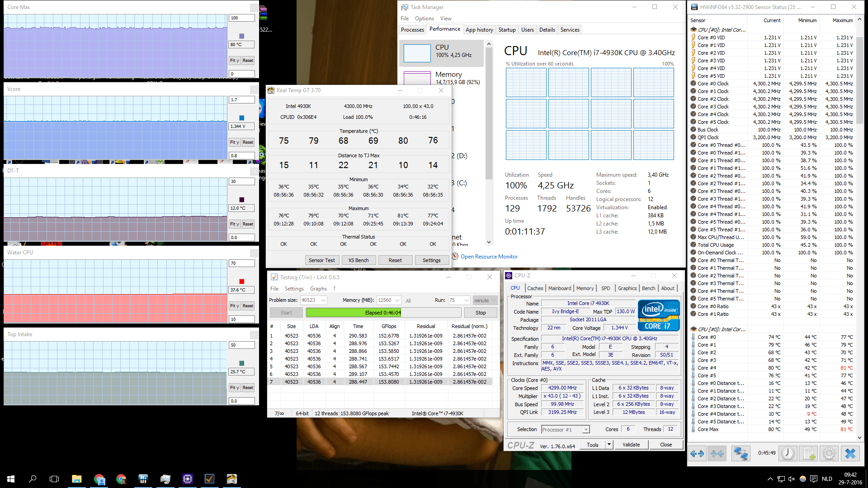Select 'Core #0 VID' sensor row in HWiNFO
Screen dimensions: 868x488
pyautogui.click(x=772, y=38)
